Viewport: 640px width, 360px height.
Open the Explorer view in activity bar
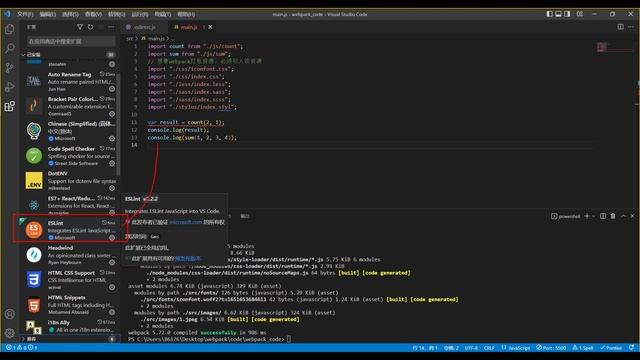(x=9, y=29)
